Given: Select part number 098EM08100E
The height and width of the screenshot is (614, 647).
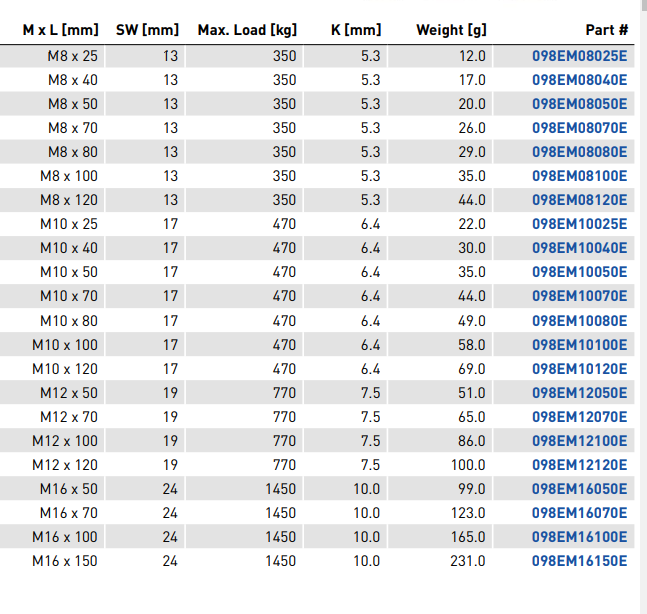Looking at the screenshot, I should click(579, 176).
